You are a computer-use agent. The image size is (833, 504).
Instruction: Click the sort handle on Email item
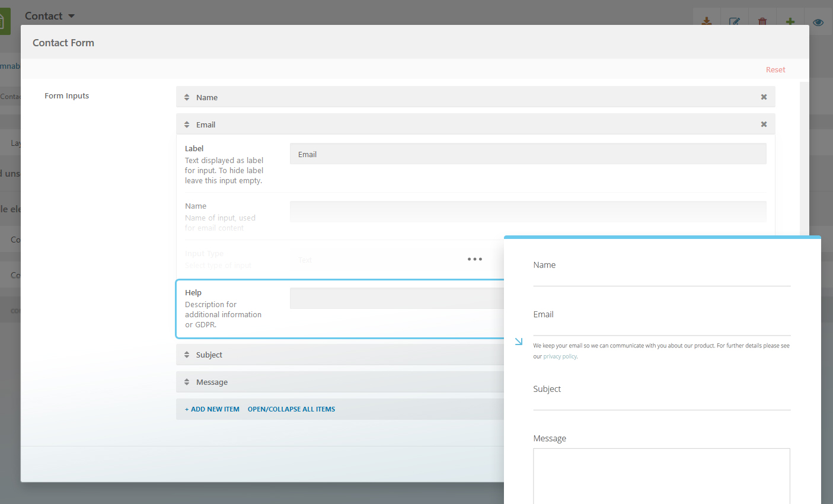tap(187, 125)
